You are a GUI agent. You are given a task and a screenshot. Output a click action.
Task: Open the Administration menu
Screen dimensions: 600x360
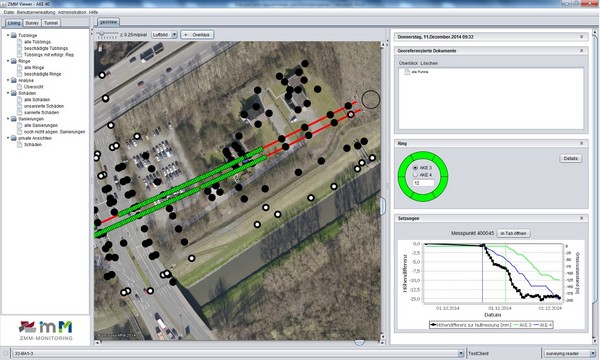[72, 12]
